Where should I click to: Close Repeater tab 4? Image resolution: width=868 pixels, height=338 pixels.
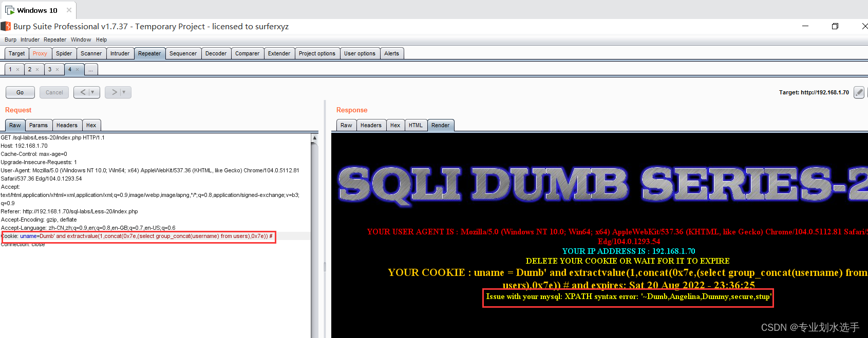tap(77, 69)
